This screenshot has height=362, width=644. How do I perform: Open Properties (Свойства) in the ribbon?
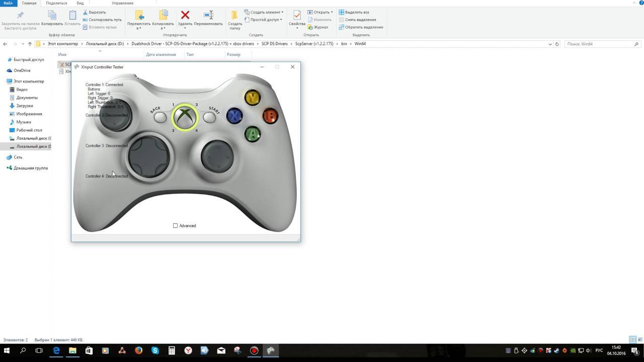(297, 18)
